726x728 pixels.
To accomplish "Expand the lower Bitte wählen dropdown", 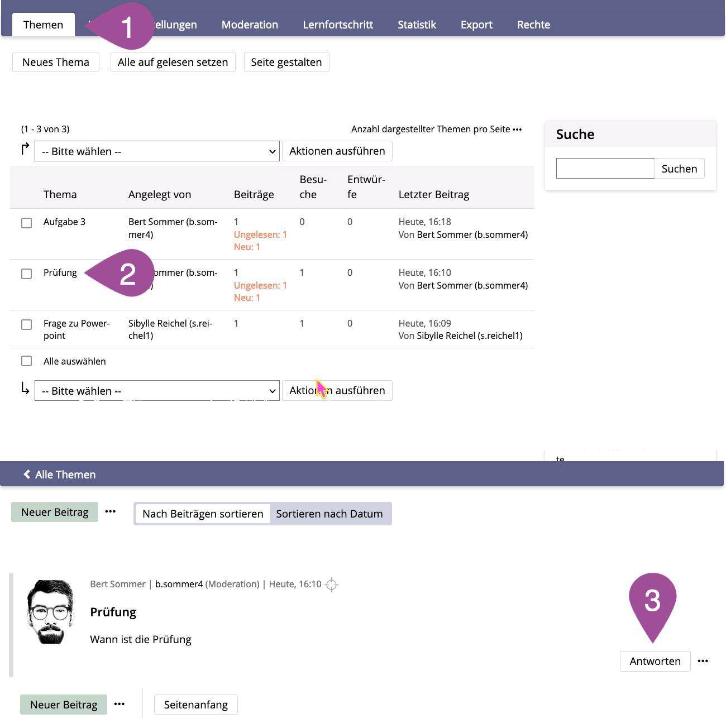I will pos(157,391).
